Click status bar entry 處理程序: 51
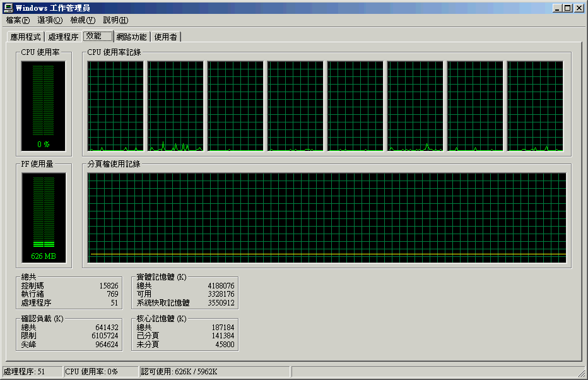The image size is (588, 380). pyautogui.click(x=33, y=372)
